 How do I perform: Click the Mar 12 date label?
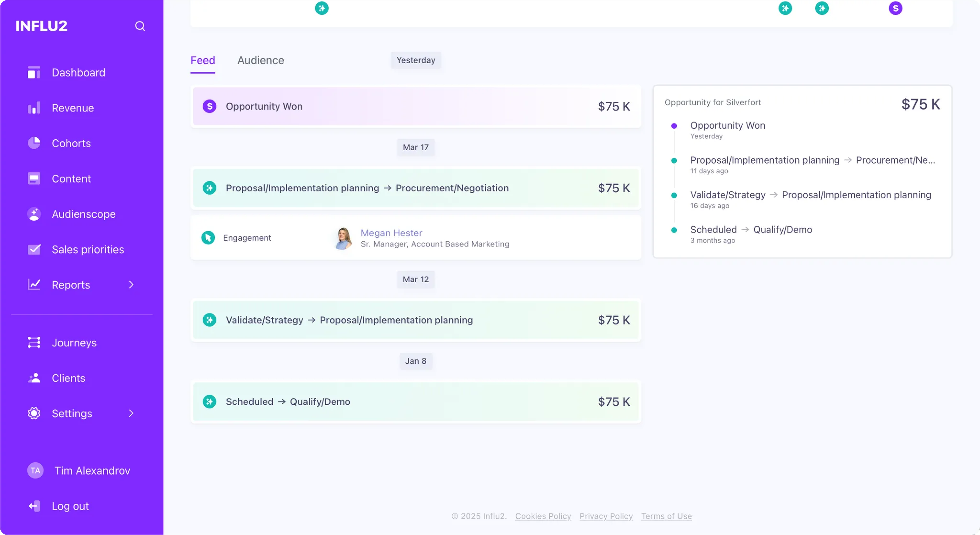coord(416,279)
